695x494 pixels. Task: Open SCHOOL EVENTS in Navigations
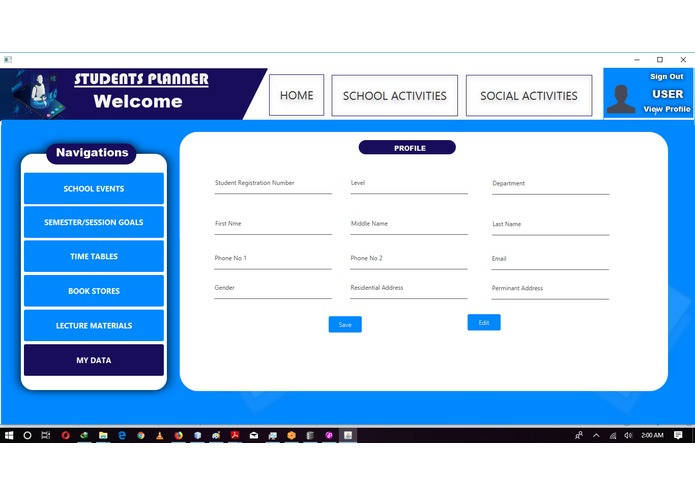pyautogui.click(x=94, y=189)
